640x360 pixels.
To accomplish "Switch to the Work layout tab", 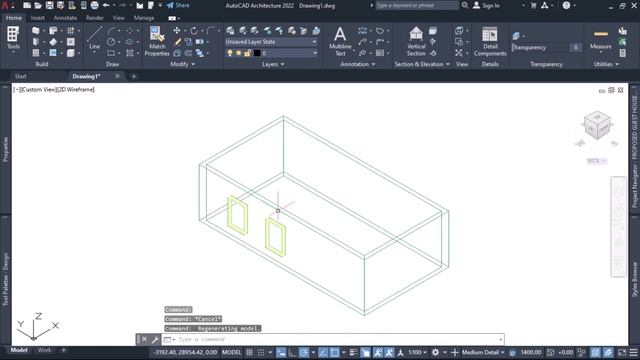I will [44, 350].
